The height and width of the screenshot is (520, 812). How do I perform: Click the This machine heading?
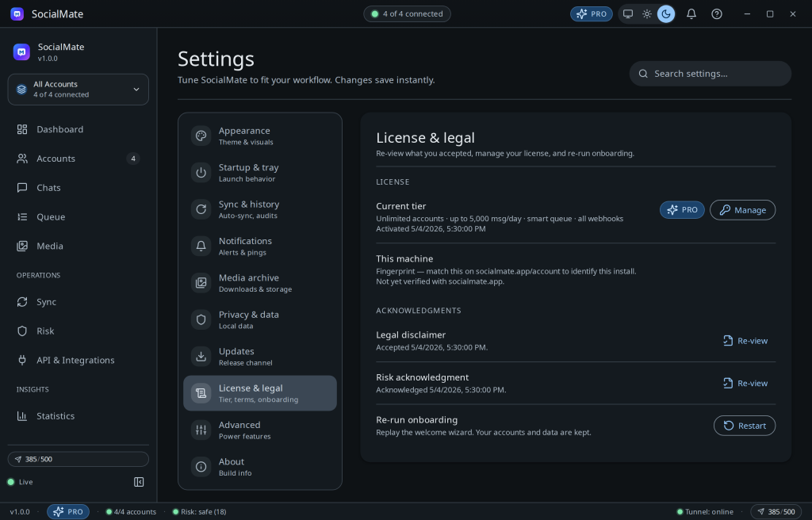(x=404, y=259)
